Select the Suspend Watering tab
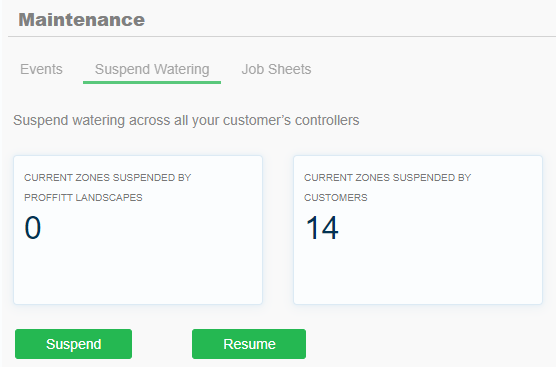Image resolution: width=556 pixels, height=367 pixels. pyautogui.click(x=152, y=69)
